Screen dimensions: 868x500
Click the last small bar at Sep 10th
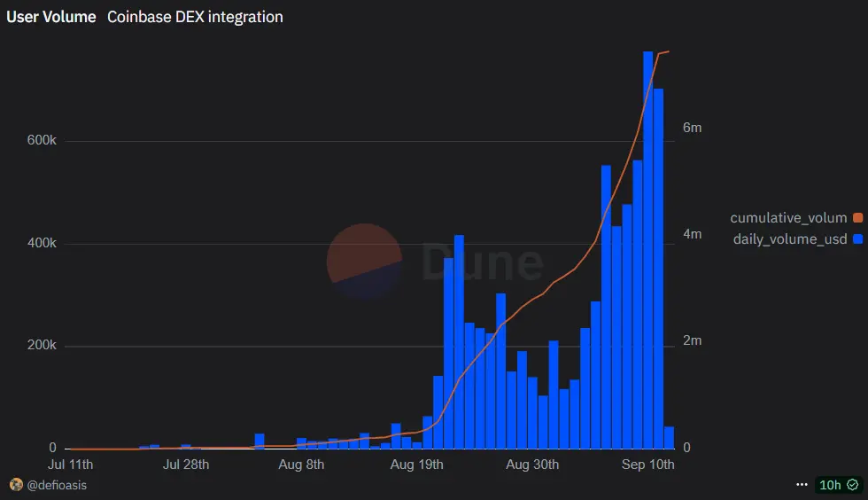(x=669, y=437)
